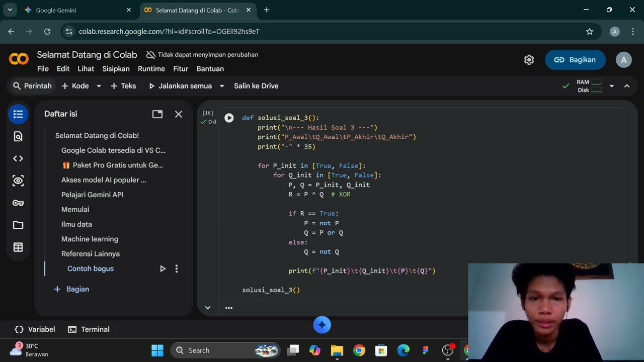
Task: Expand the Kode insert dropdown arrow
Action: pyautogui.click(x=99, y=86)
